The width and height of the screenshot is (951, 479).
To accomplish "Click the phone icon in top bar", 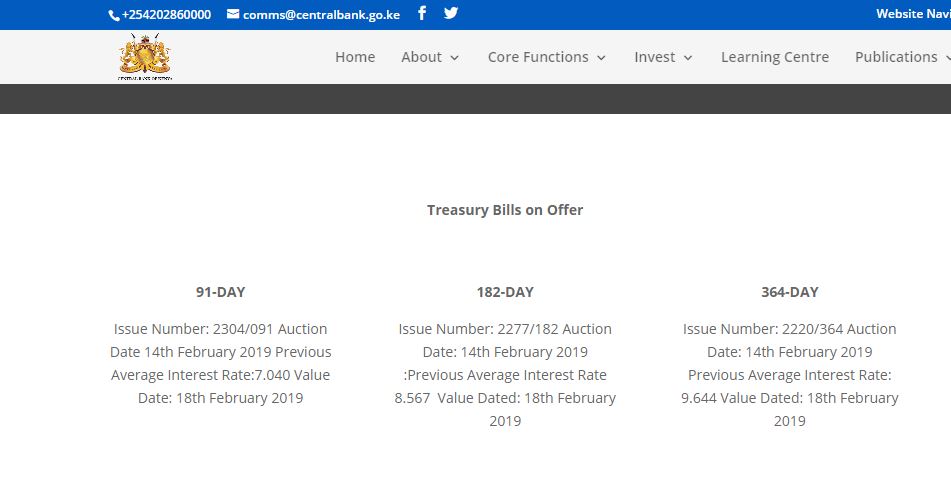I will pos(114,16).
